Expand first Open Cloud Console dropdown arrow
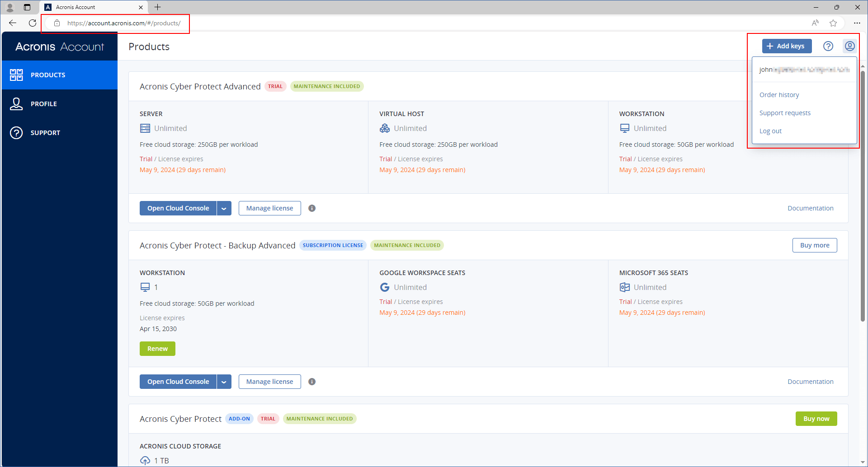Viewport: 868px width, 467px height. click(x=224, y=208)
